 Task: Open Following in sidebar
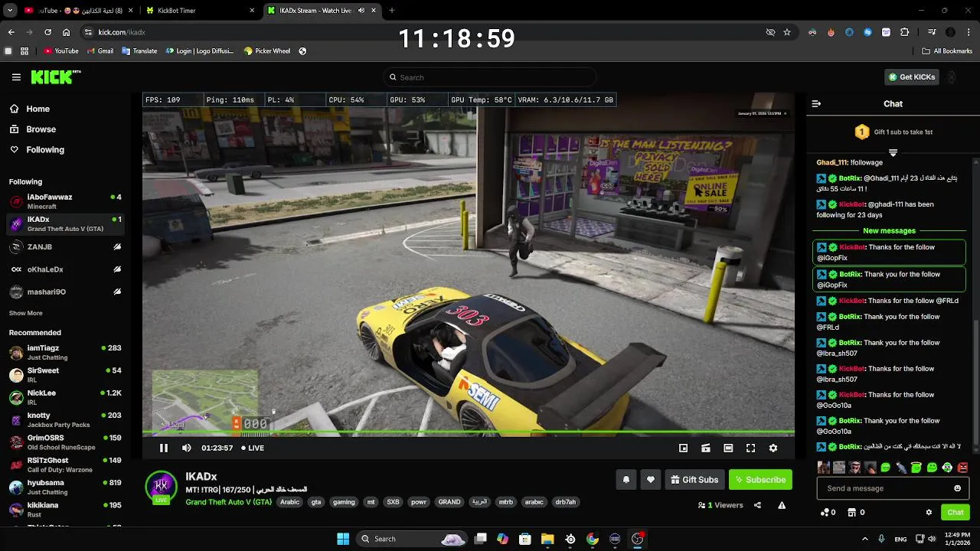coord(38,150)
